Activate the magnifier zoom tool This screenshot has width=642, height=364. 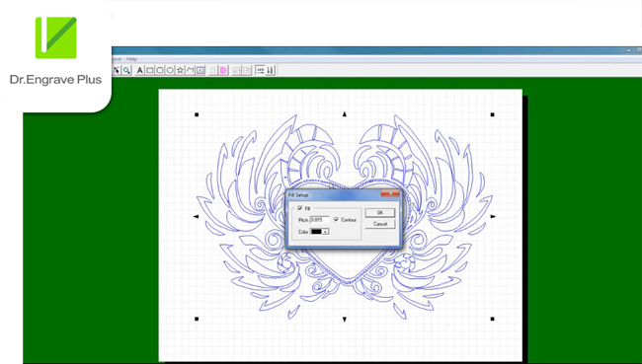[x=126, y=70]
